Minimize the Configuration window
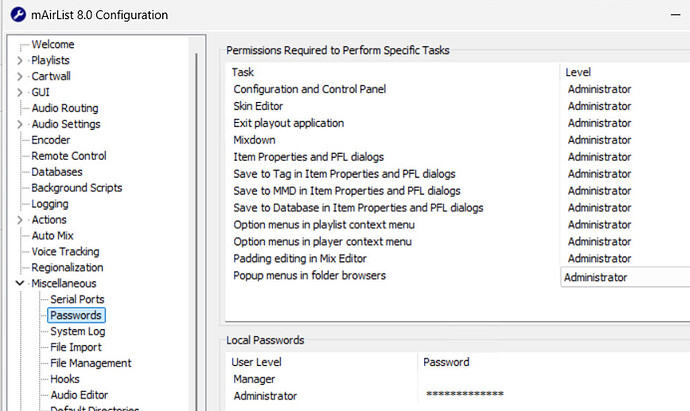This screenshot has width=690, height=411. [x=675, y=15]
